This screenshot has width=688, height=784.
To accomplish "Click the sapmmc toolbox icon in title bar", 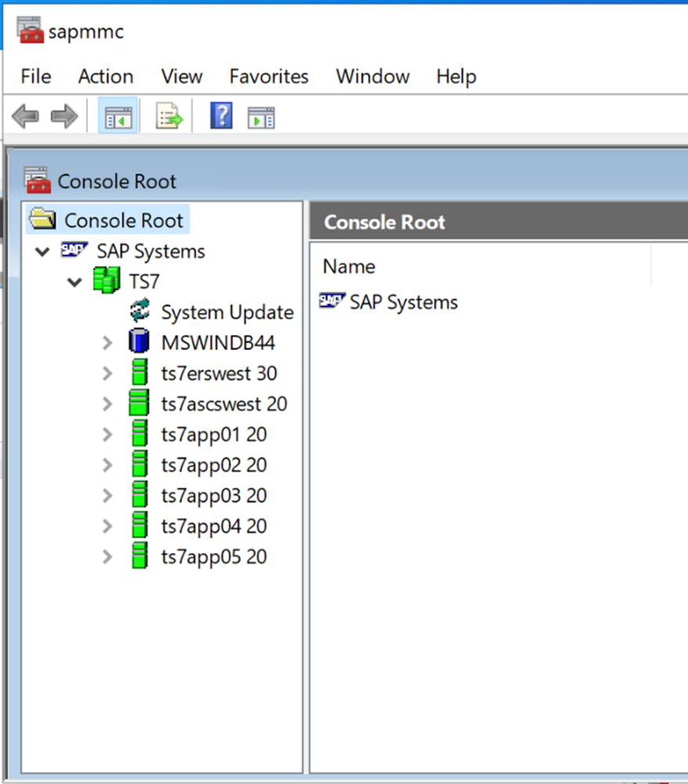I will (30, 30).
